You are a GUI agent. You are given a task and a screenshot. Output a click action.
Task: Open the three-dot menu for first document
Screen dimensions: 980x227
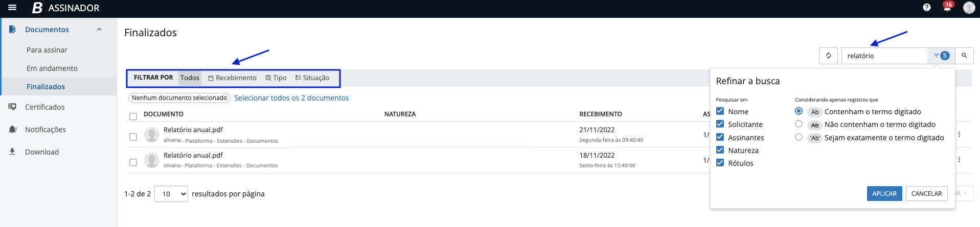click(x=959, y=134)
